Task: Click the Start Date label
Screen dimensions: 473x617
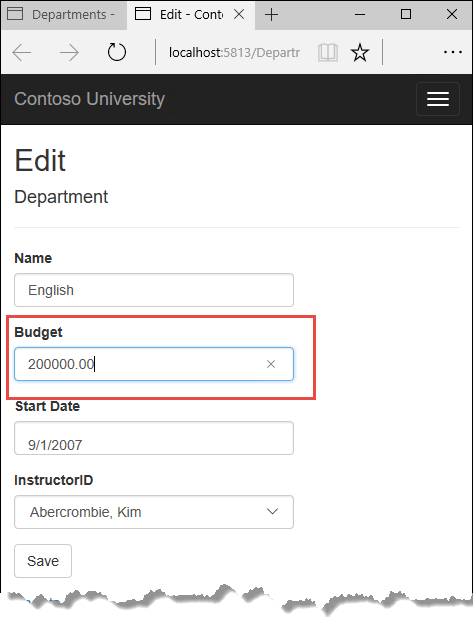Action: (47, 406)
